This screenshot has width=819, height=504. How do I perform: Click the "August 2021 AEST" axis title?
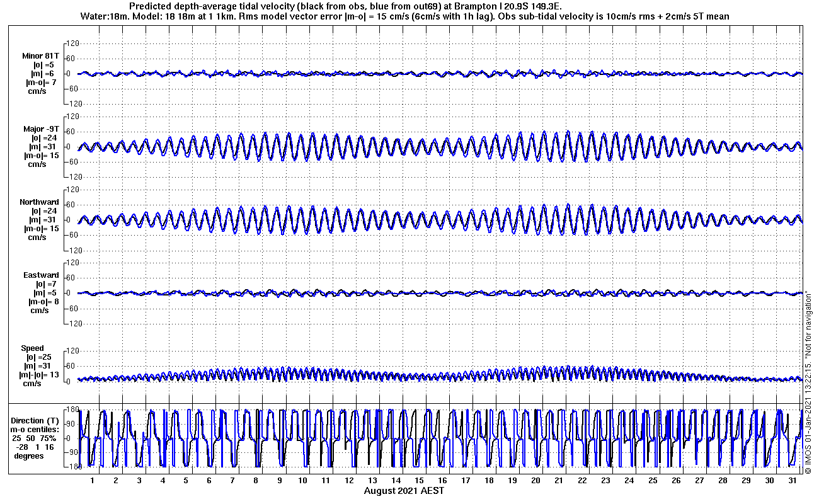click(404, 490)
